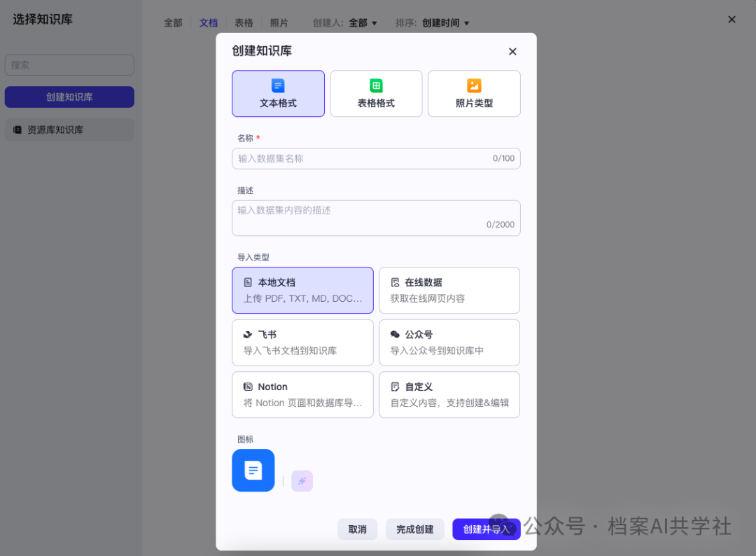Select the 表格格式 table format card
This screenshot has width=756, height=556.
point(376,94)
